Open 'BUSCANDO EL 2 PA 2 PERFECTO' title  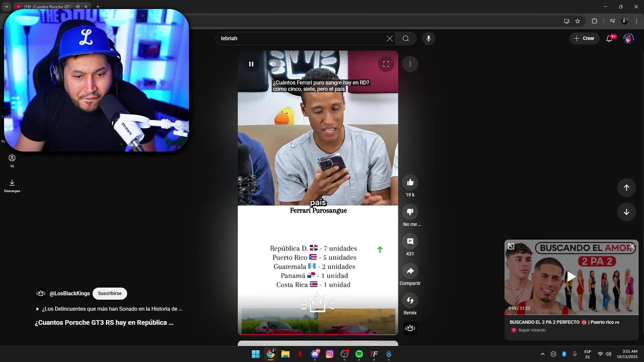(565, 322)
